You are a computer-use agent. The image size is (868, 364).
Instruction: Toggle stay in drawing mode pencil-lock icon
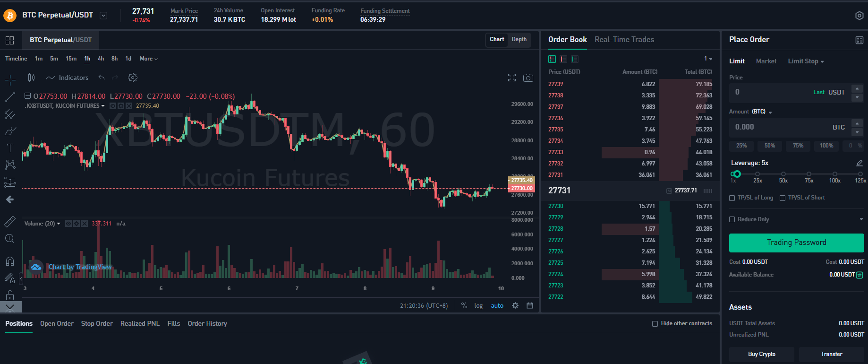coord(10,278)
